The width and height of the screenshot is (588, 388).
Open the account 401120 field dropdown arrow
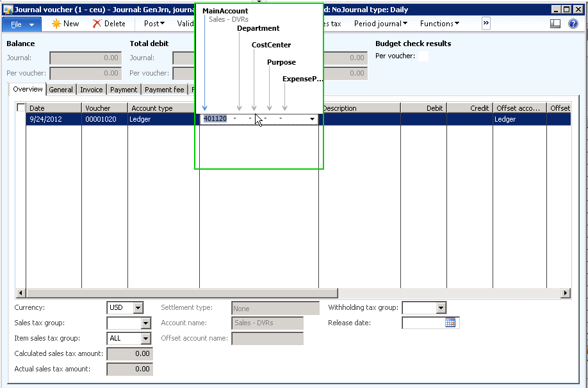(312, 120)
